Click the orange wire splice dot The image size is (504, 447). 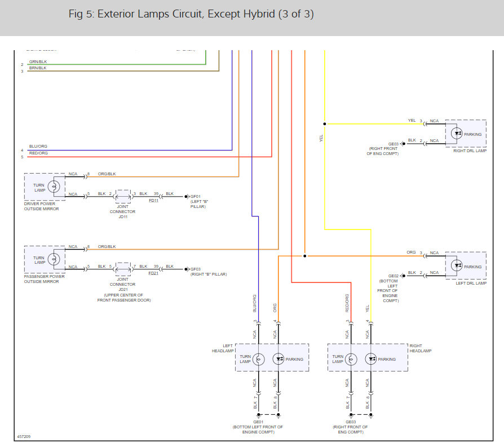click(x=305, y=256)
